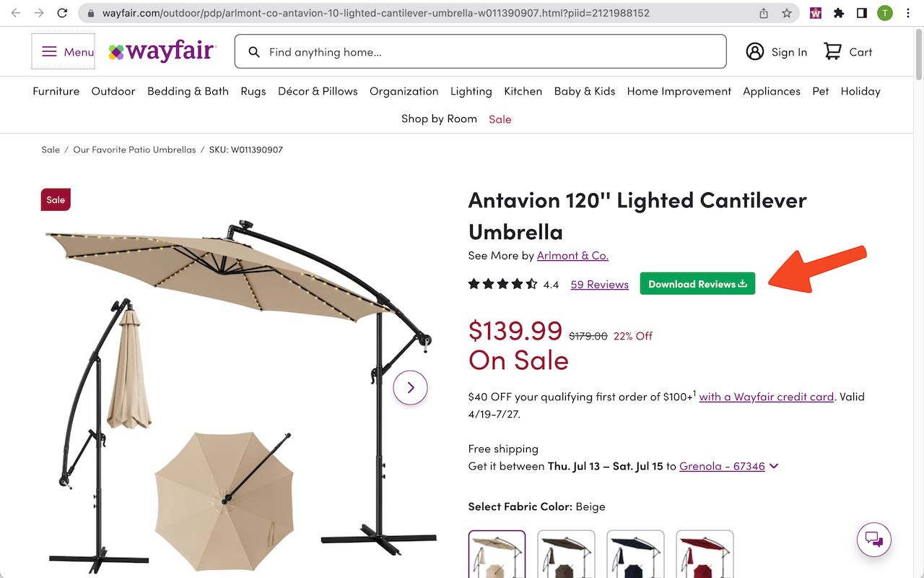The height and width of the screenshot is (578, 924).
Task: Click the live chat bubble icon
Action: click(874, 539)
